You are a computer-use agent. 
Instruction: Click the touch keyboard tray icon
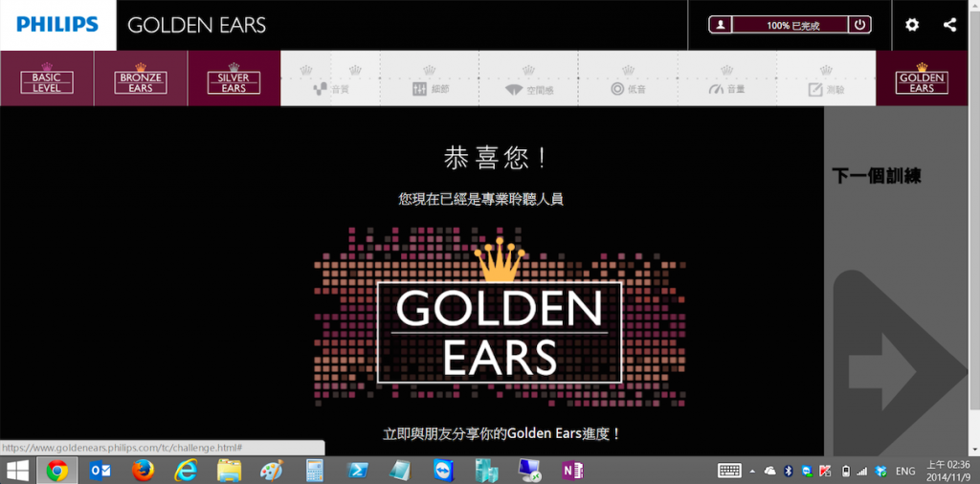729,471
